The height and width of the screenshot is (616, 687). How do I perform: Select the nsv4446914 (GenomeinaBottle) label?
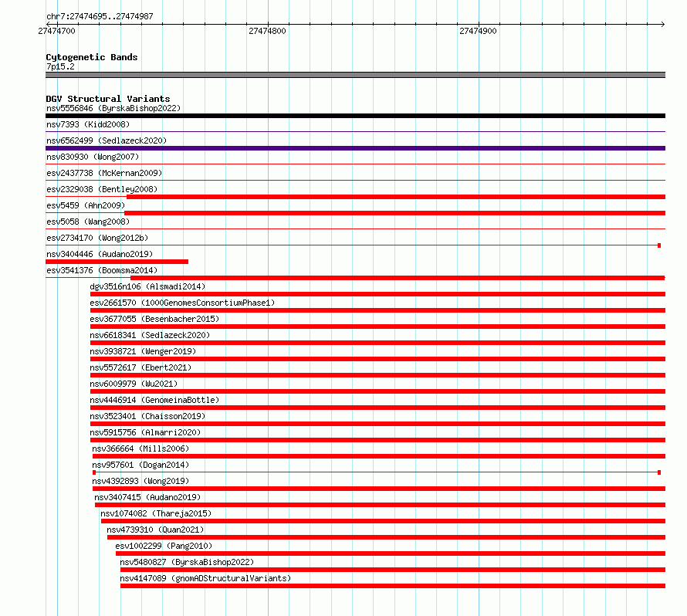[154, 400]
